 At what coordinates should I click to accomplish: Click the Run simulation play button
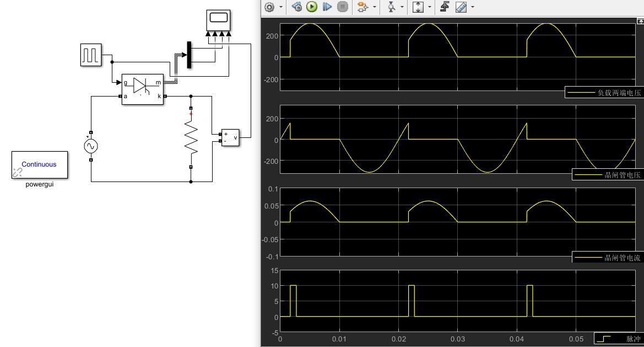312,7
